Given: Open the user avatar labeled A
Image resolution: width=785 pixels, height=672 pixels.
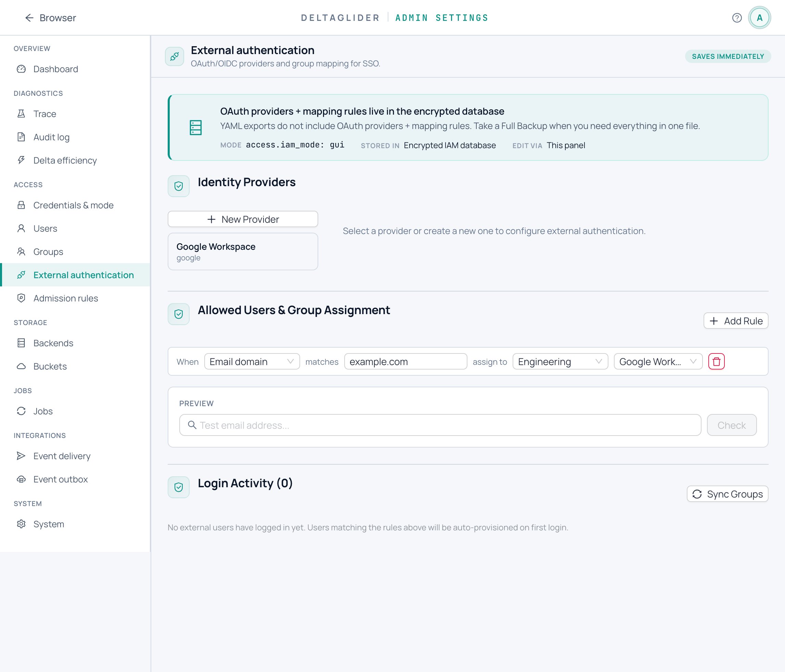Looking at the screenshot, I should [x=759, y=18].
